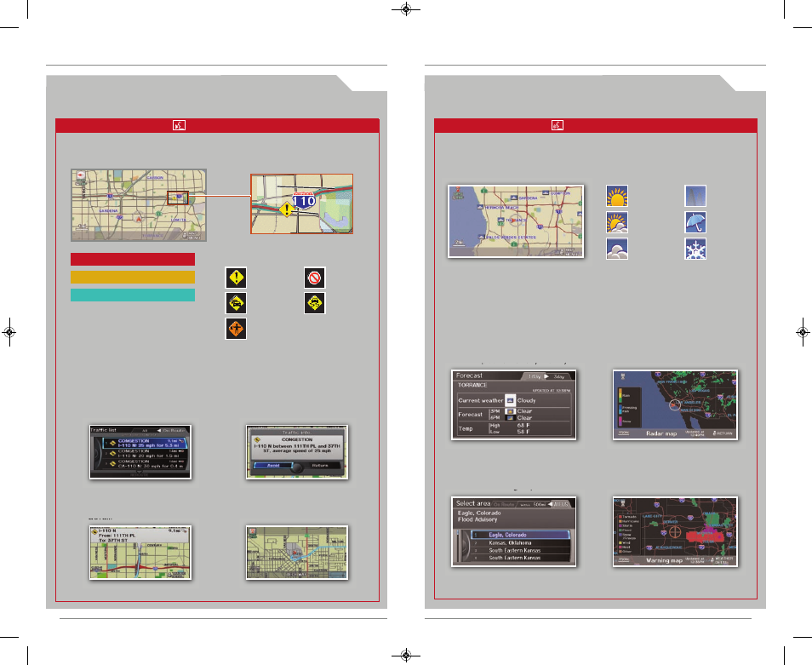Click the congestion icon in the Traffic info popup
Viewport: 812px width, 665px height.
(x=257, y=439)
